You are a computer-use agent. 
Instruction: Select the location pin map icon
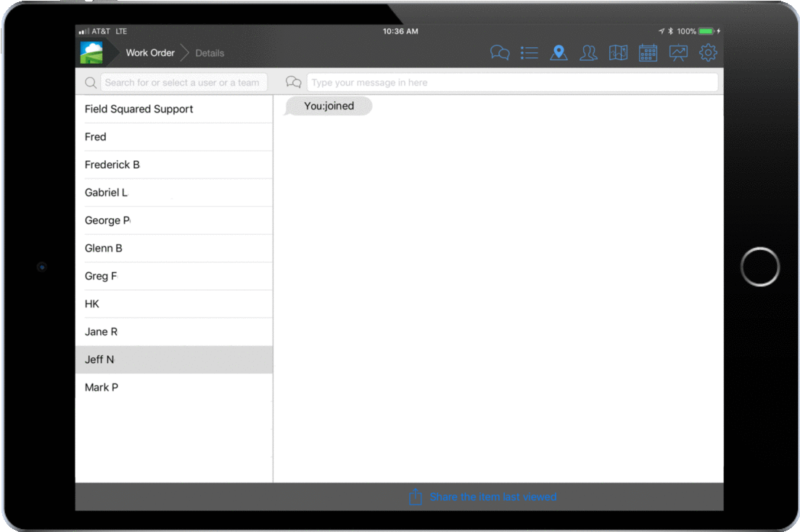[559, 52]
